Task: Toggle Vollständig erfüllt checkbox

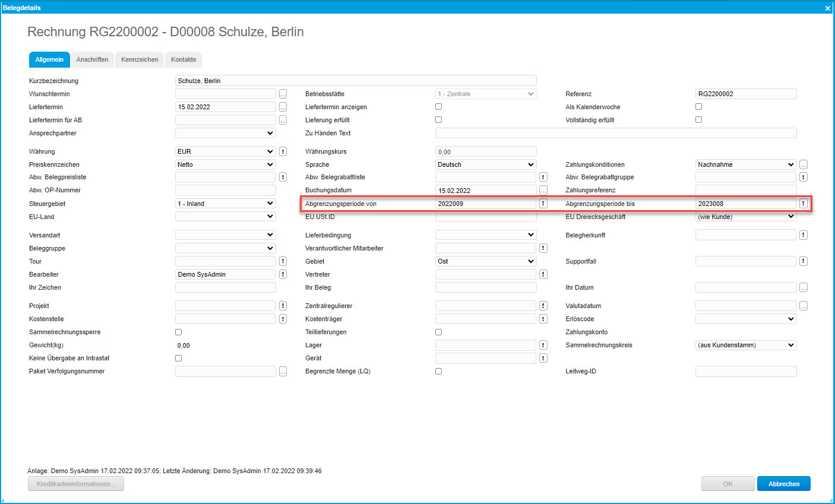Action: 698,120
